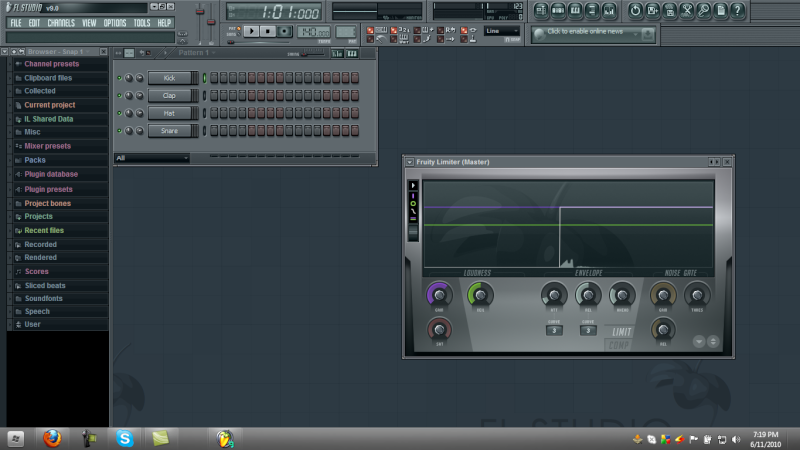
Task: Click the Windows Start button
Action: (x=16, y=439)
